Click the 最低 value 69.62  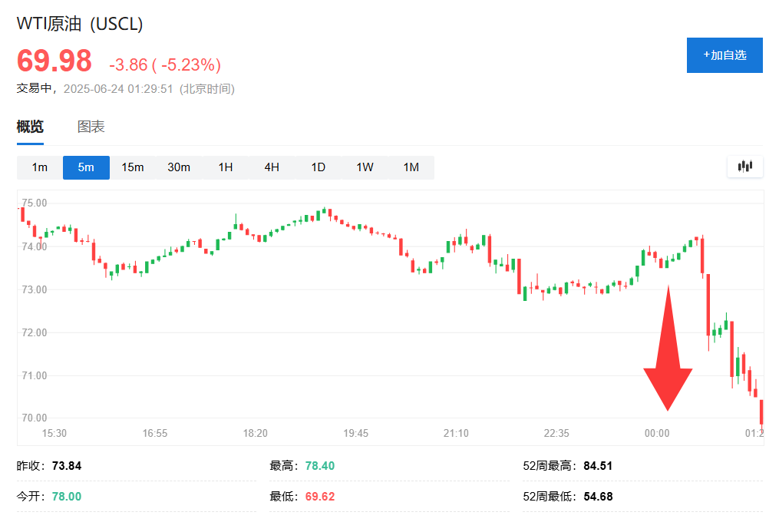tap(320, 497)
